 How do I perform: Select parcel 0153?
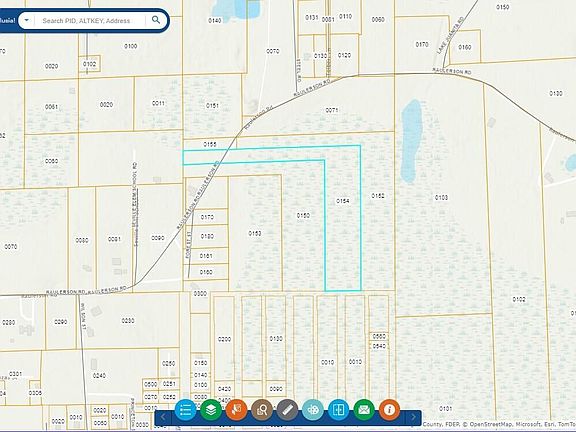255,233
